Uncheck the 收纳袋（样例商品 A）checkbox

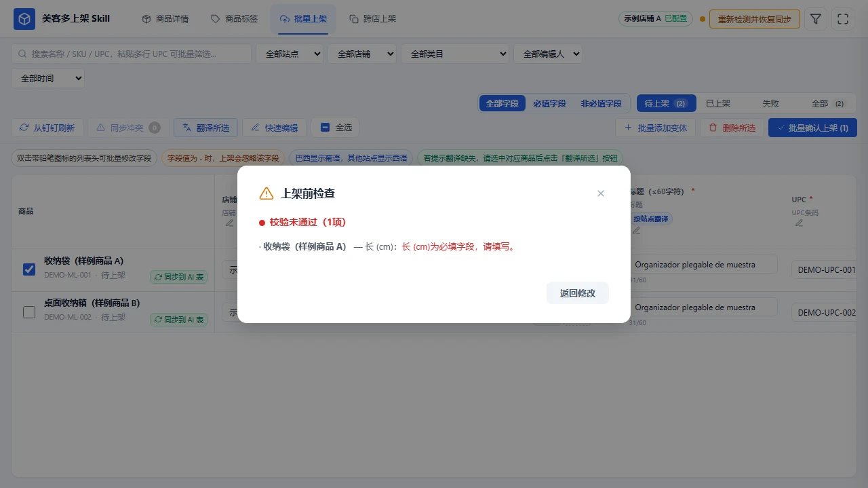tap(29, 269)
